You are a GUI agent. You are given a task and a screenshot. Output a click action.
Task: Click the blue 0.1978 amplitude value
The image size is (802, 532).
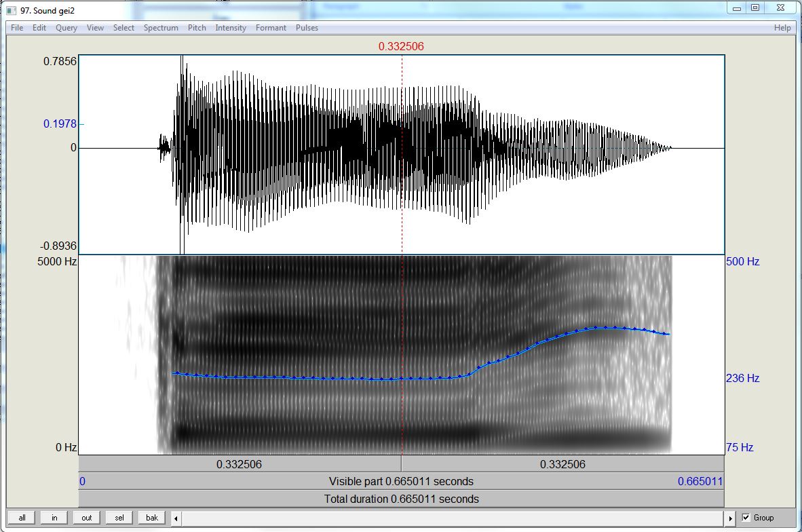(x=60, y=123)
